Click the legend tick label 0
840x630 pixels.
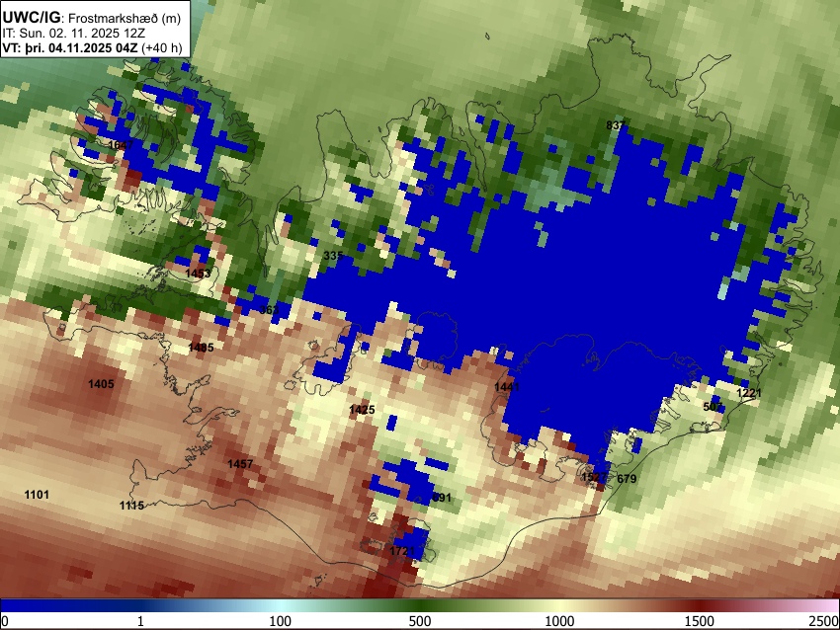click(x=5, y=621)
